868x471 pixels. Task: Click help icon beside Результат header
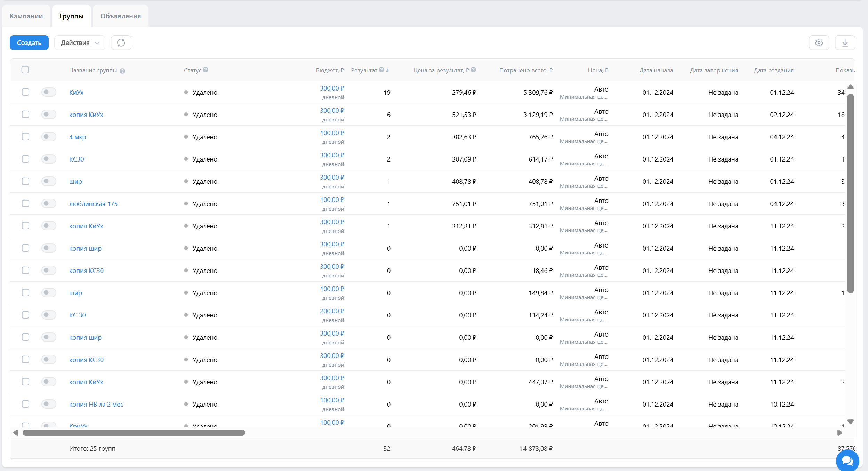(381, 70)
